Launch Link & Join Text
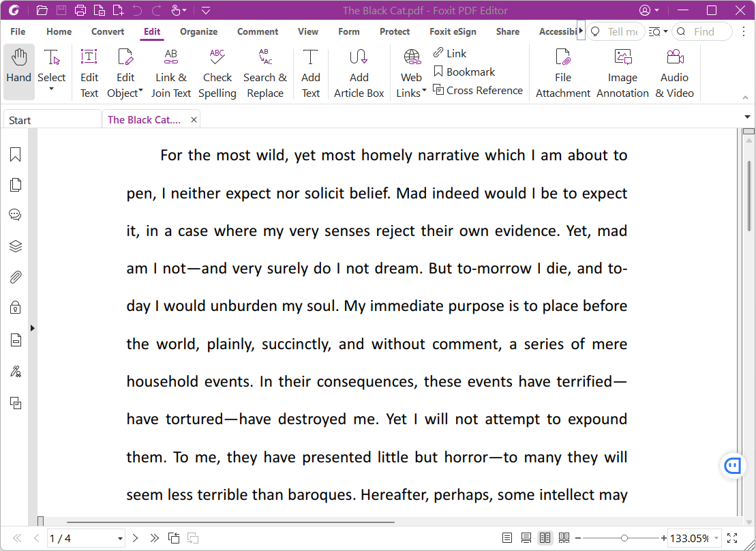Screen dimensions: 756x551 point(170,74)
